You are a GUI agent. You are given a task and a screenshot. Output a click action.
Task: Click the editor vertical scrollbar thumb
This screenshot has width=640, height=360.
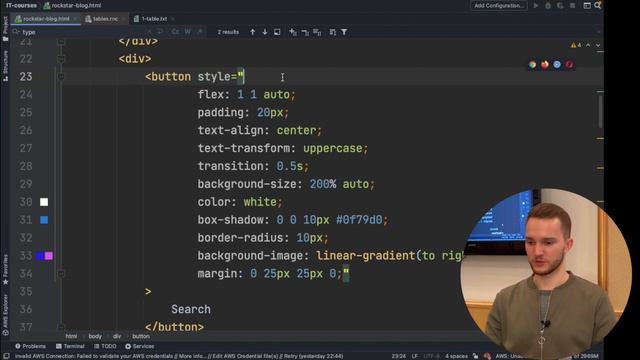(600, 111)
